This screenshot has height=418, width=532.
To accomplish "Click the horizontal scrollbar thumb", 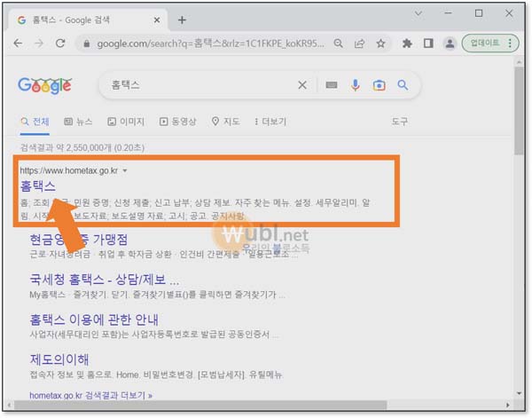I will pyautogui.click(x=200, y=405).
